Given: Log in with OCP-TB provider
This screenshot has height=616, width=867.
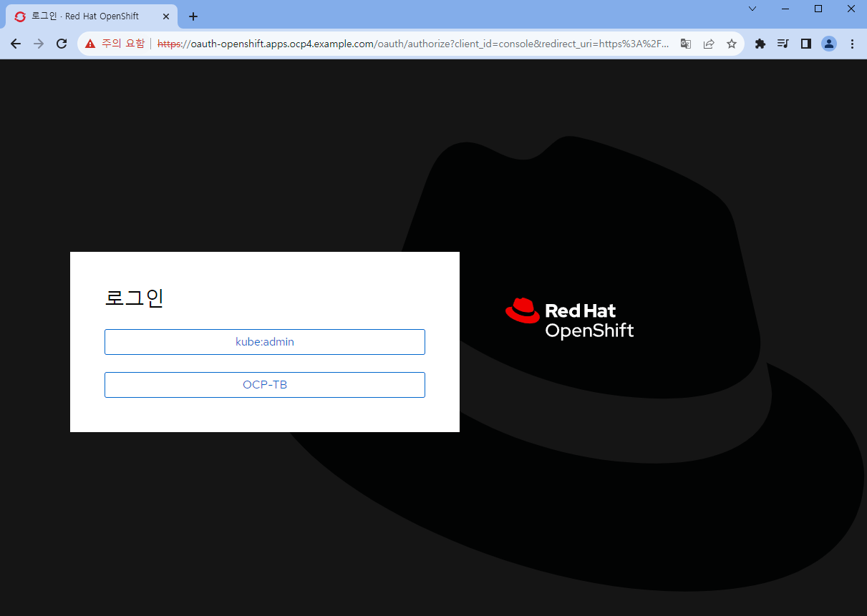Looking at the screenshot, I should point(265,385).
